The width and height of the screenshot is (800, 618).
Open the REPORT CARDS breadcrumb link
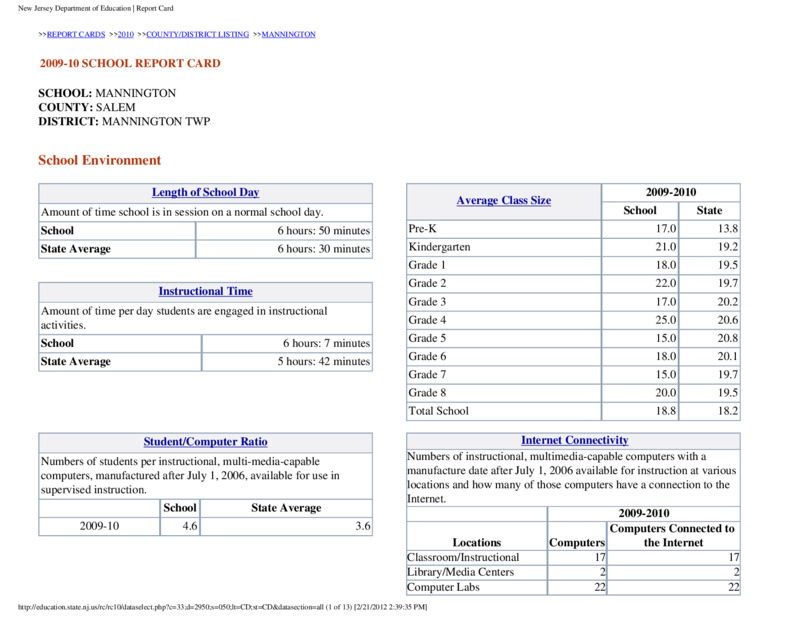pos(76,34)
